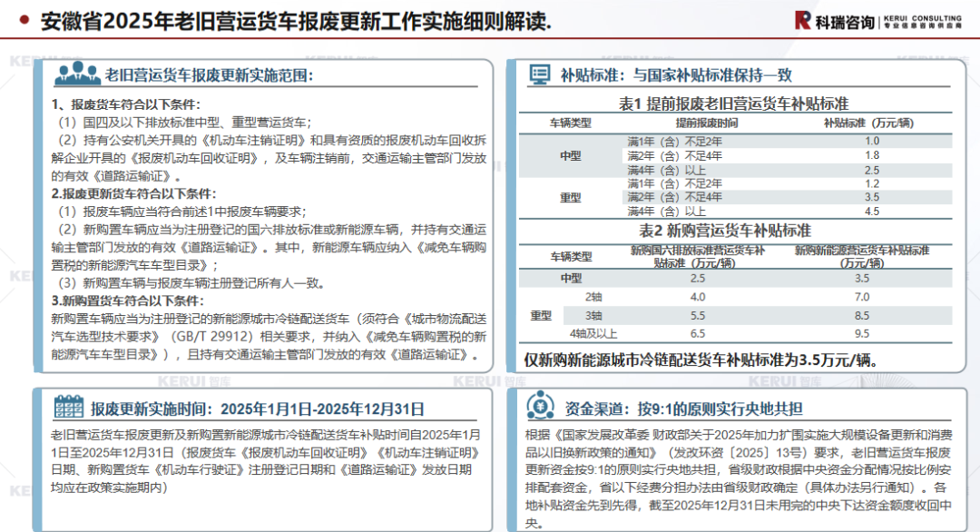Click the heading 老旧营运货车报废更新实施范围
This screenshot has width=980, height=532.
(x=210, y=75)
